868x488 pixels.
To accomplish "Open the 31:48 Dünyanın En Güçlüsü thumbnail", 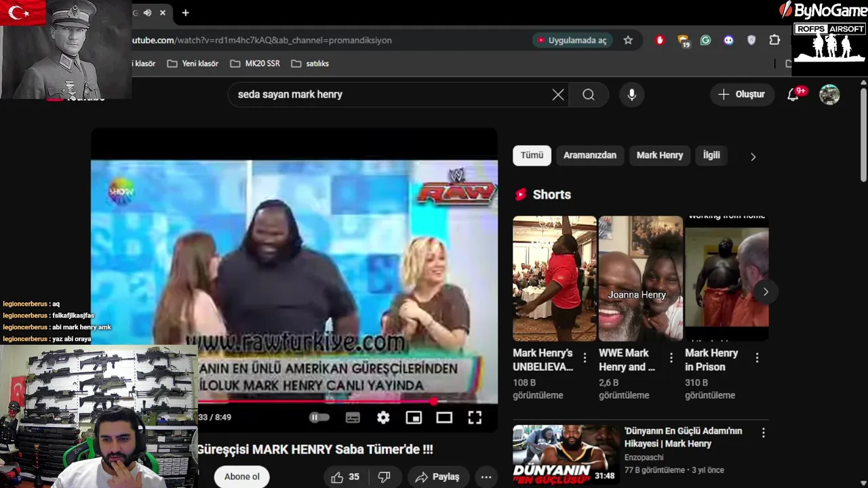I will [x=566, y=455].
